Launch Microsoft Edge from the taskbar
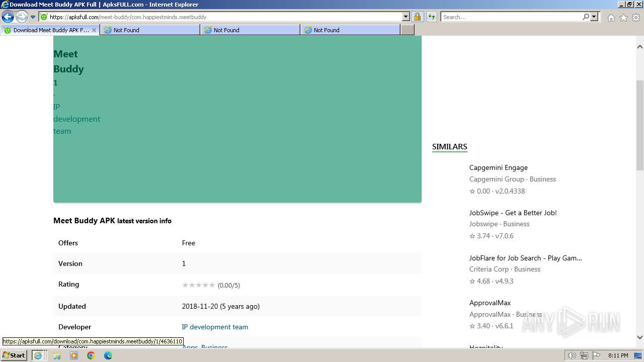 pyautogui.click(x=108, y=355)
